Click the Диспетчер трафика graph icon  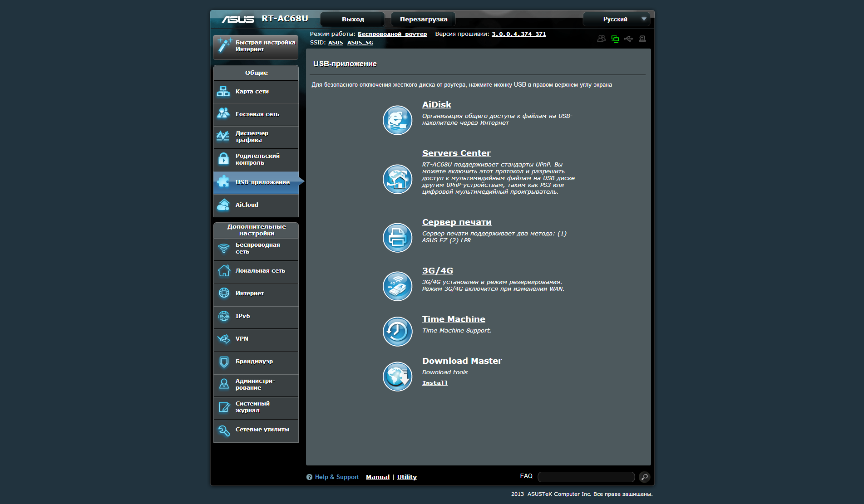click(x=223, y=136)
